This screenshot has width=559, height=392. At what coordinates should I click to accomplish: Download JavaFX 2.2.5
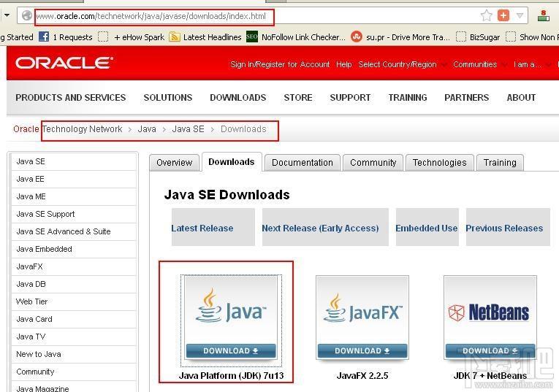point(362,350)
